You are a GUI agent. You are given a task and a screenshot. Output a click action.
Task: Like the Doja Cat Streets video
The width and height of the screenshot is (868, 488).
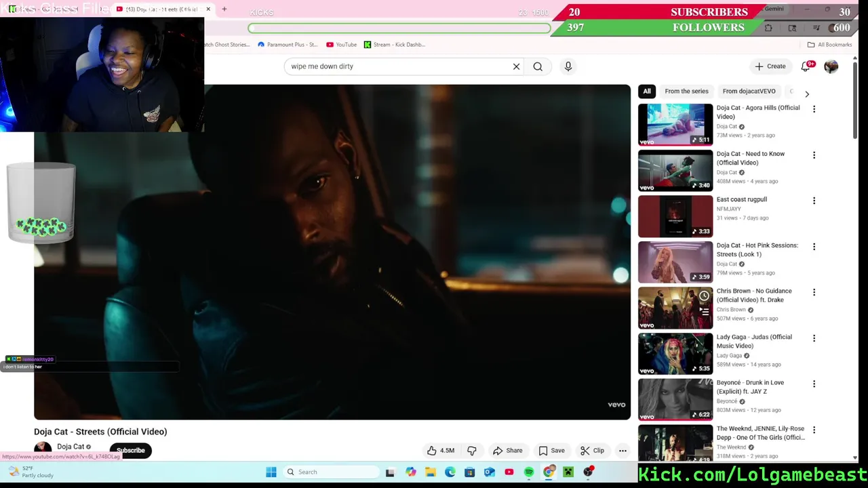(x=441, y=451)
